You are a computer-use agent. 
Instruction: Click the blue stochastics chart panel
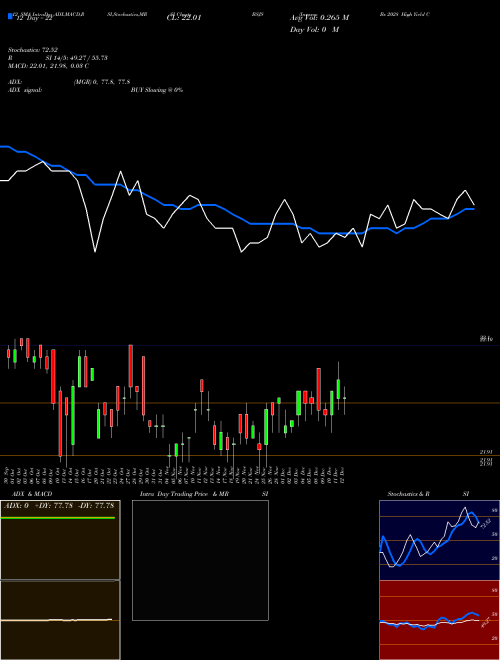click(x=439, y=540)
